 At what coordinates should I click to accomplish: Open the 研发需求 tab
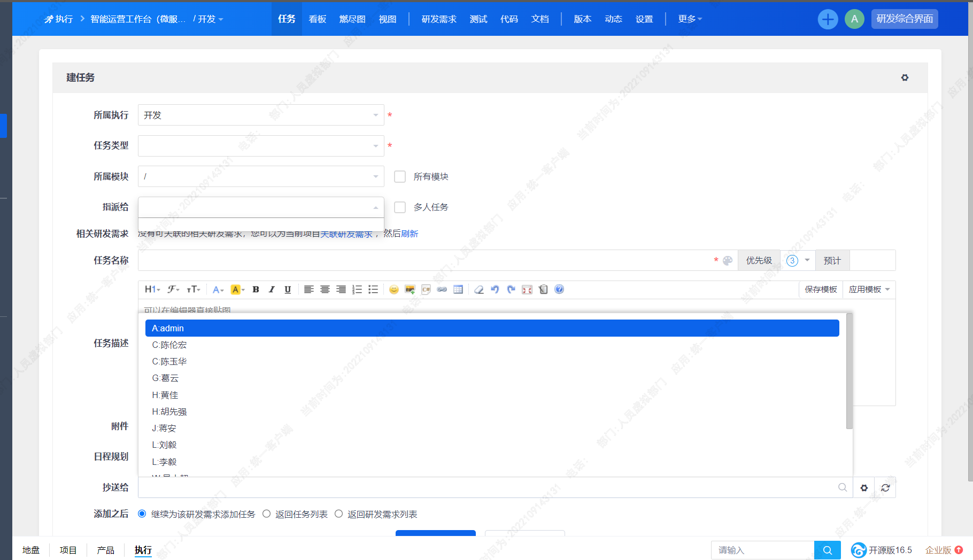point(439,19)
